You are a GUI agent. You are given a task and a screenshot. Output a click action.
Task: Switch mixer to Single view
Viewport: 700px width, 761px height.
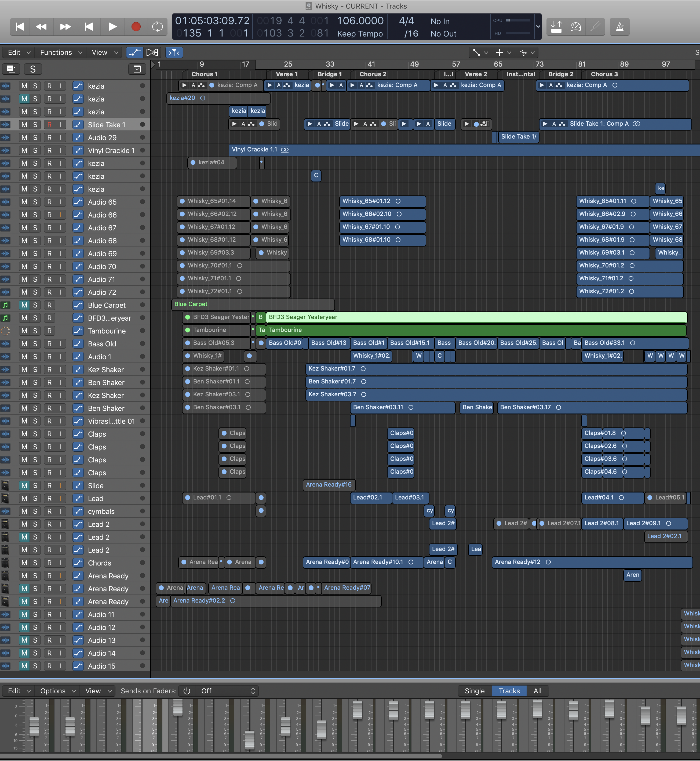click(x=475, y=691)
